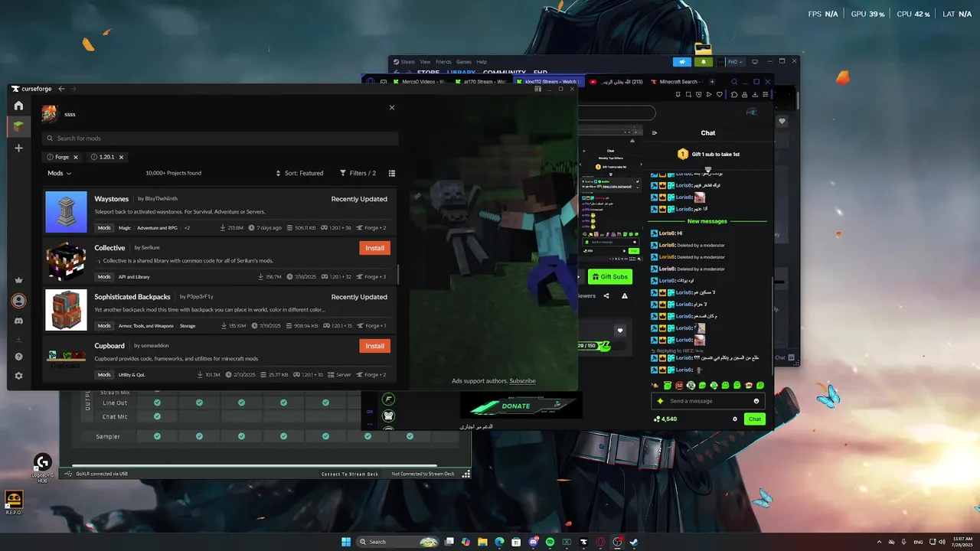Click the Subscribe link under the ad
The width and height of the screenshot is (980, 551).
click(x=522, y=381)
